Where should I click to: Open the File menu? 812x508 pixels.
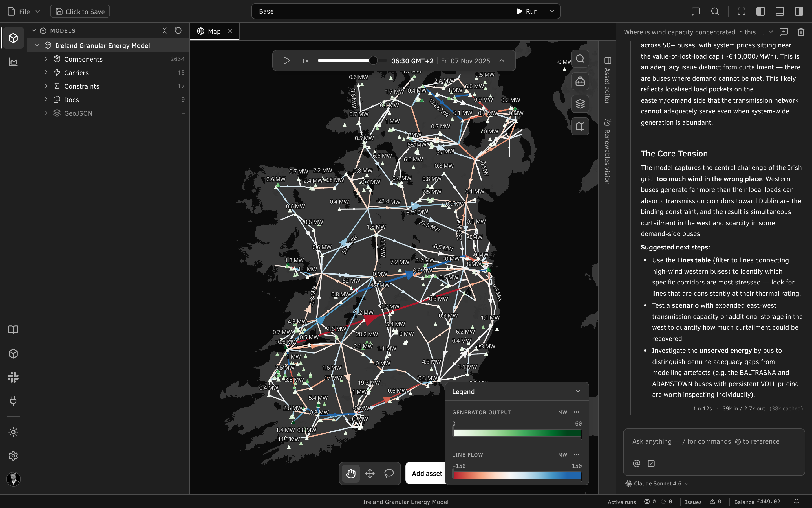tap(24, 11)
